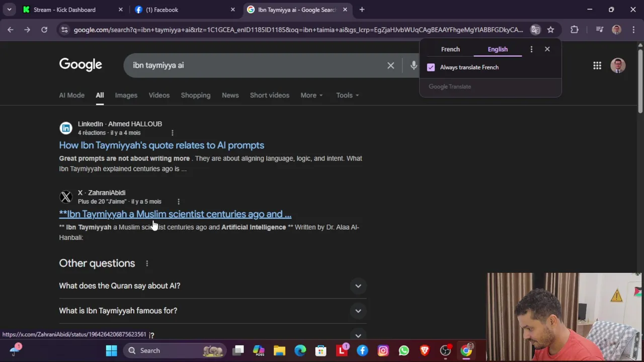644x362 pixels.
Task: Bookmark this page with the star icon
Action: [550, 30]
